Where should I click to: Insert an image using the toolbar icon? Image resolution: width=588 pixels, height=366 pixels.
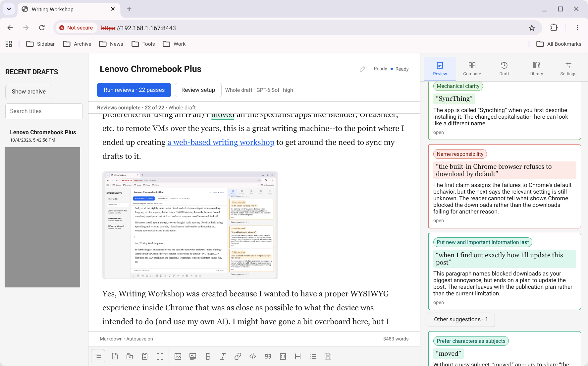point(178,356)
